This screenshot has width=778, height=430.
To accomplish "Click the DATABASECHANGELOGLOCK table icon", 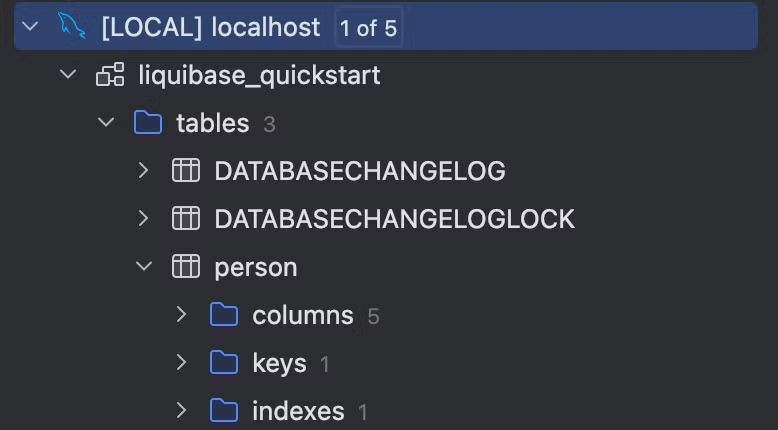I will [186, 219].
